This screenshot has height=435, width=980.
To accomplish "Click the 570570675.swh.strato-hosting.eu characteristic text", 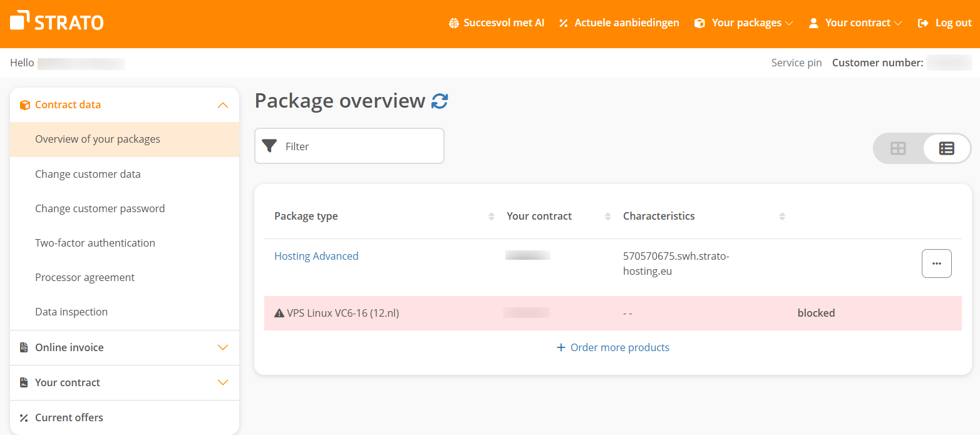I will click(676, 264).
